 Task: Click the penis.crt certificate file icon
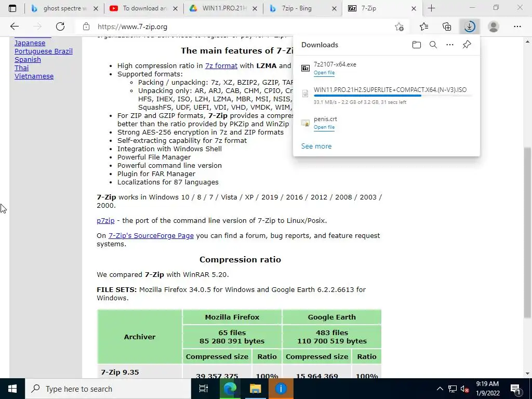305,123
